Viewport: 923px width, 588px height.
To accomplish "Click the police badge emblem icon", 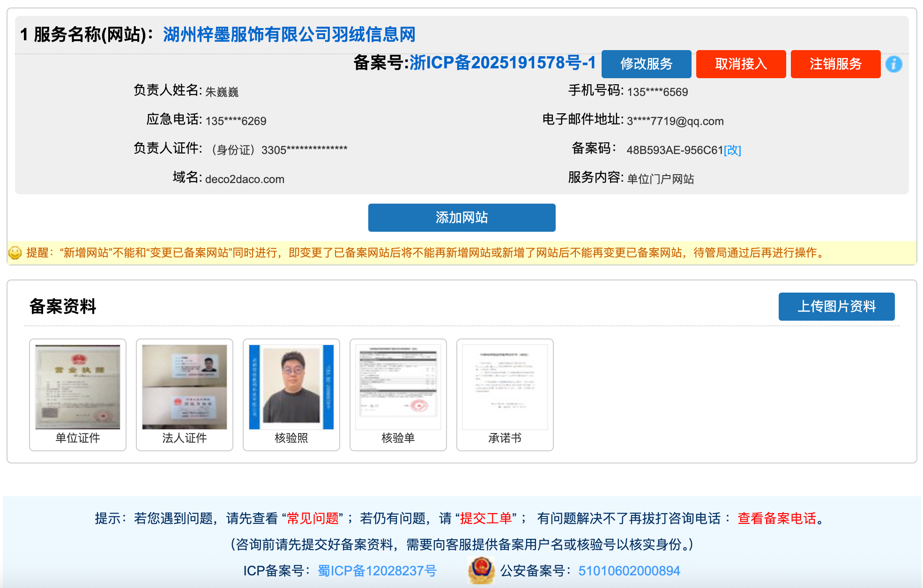I will click(x=481, y=570).
